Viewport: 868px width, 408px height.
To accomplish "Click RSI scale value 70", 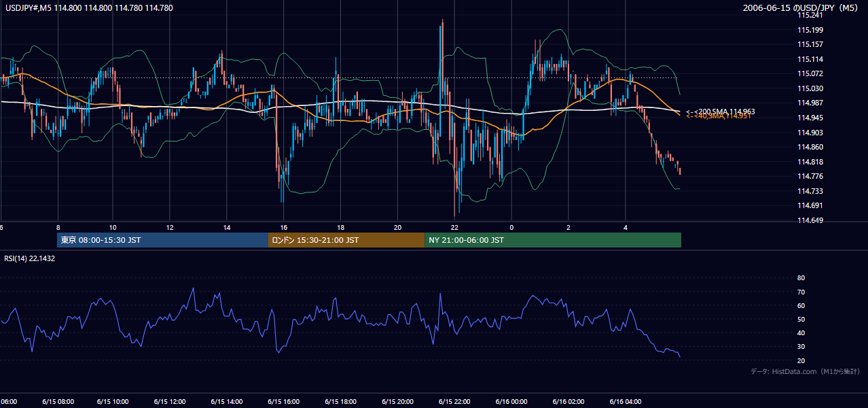I will tap(801, 292).
